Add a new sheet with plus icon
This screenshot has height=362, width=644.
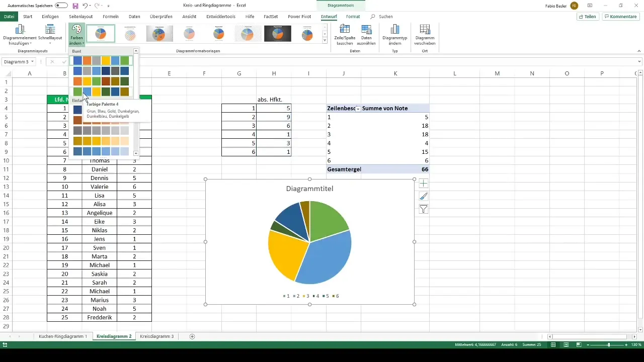192,336
